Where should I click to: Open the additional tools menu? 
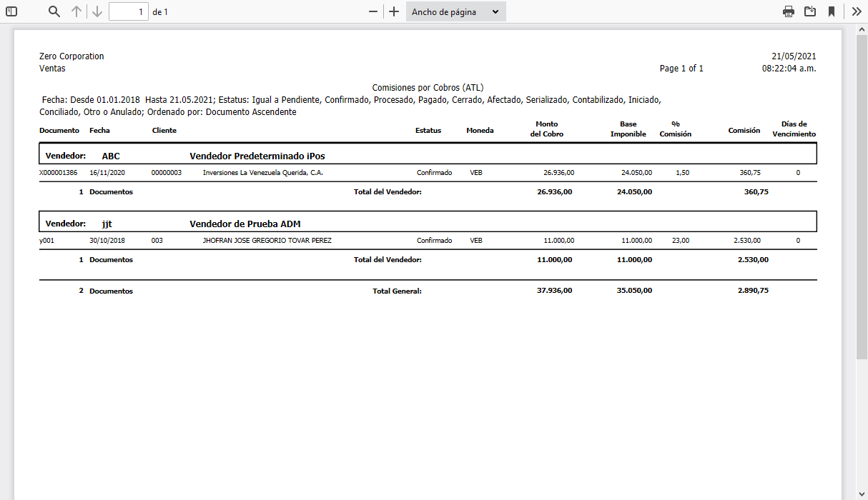coord(857,11)
